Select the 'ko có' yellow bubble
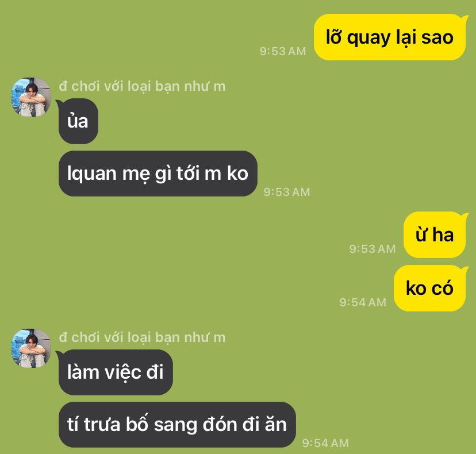 pyautogui.click(x=429, y=288)
